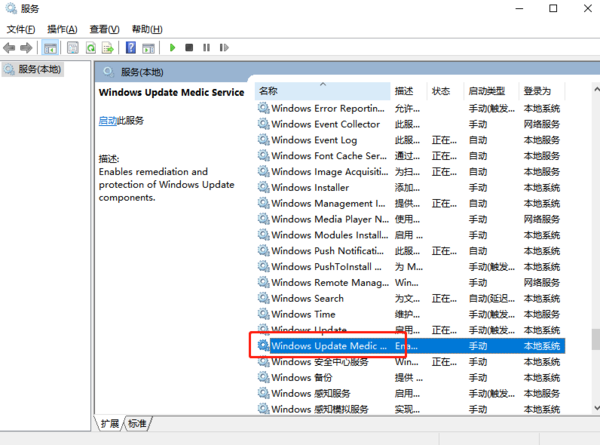Screen dimensions: 600x445
Task: Restart the service with the restart icon
Action: [x=224, y=48]
